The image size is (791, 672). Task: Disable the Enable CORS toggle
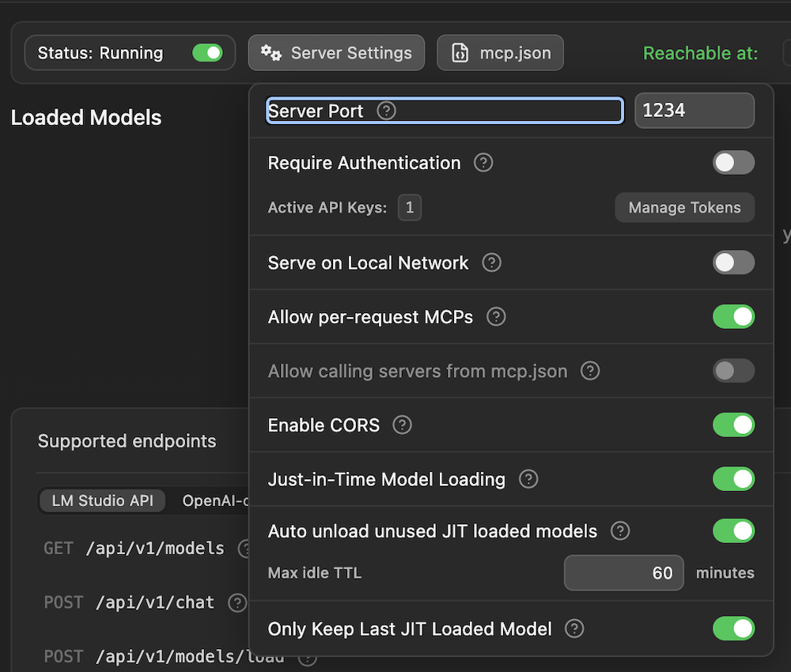(733, 425)
